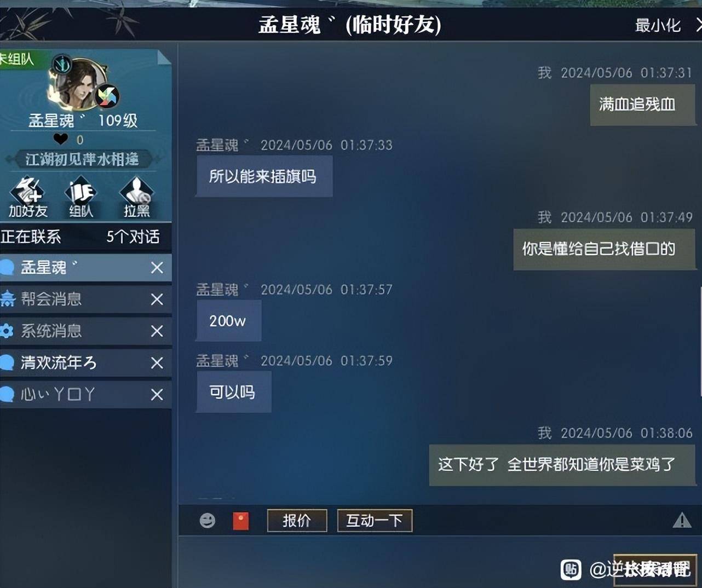Open the 帮会消息 guild messages tab
This screenshot has width=702, height=588.
point(85,299)
